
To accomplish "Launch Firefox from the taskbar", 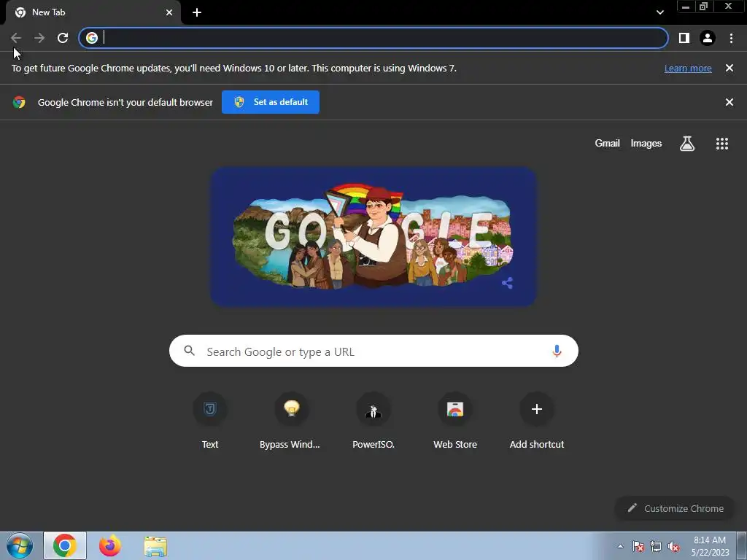I will (x=109, y=545).
